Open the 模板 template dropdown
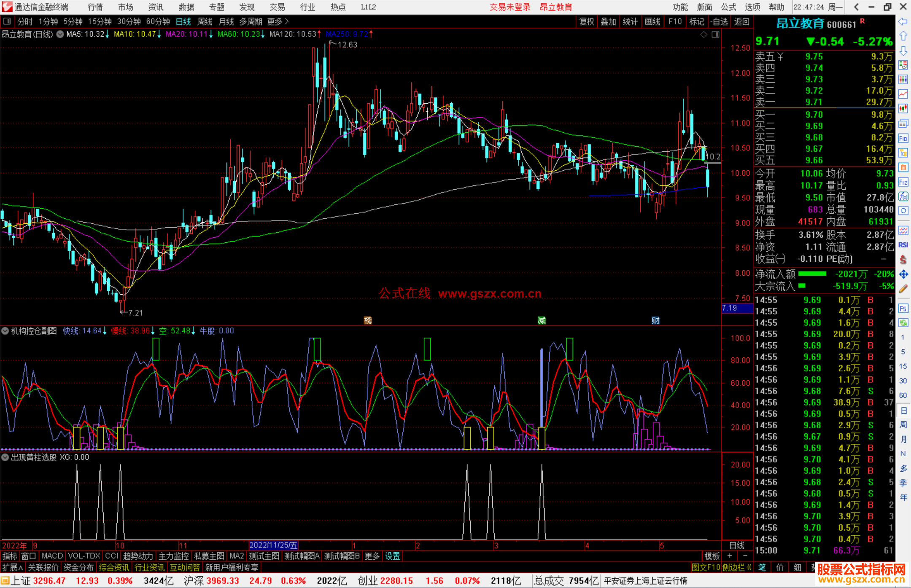The height and width of the screenshot is (588, 911). (712, 556)
